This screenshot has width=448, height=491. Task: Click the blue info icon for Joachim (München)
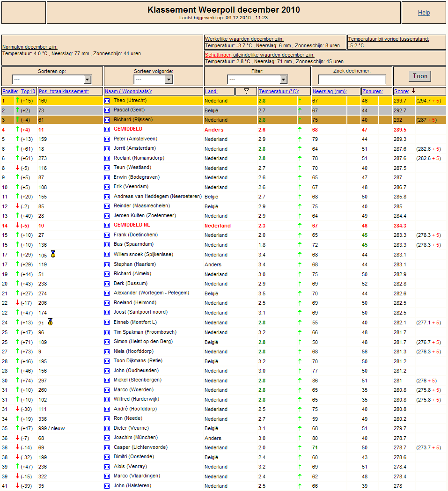tap(107, 438)
